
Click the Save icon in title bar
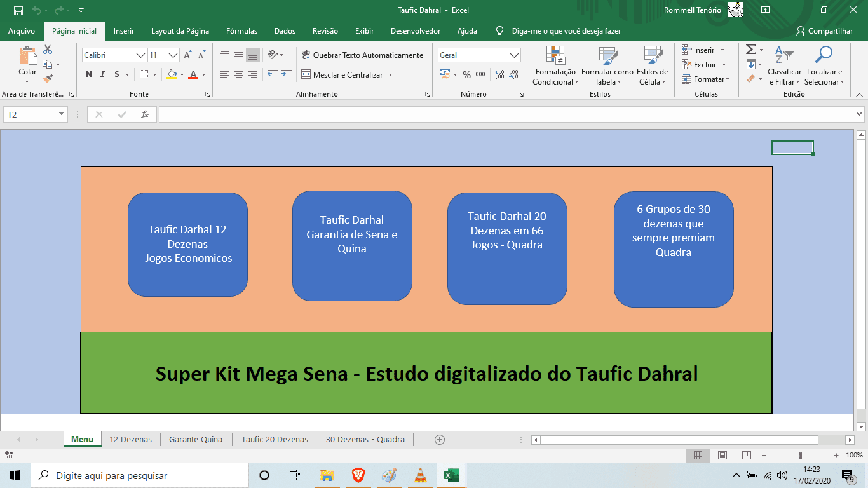[18, 10]
